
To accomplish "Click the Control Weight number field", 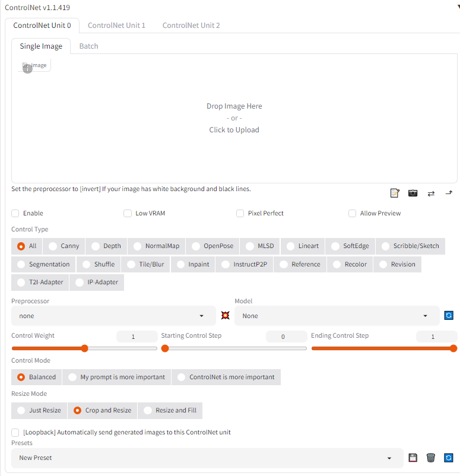I will [x=137, y=337].
